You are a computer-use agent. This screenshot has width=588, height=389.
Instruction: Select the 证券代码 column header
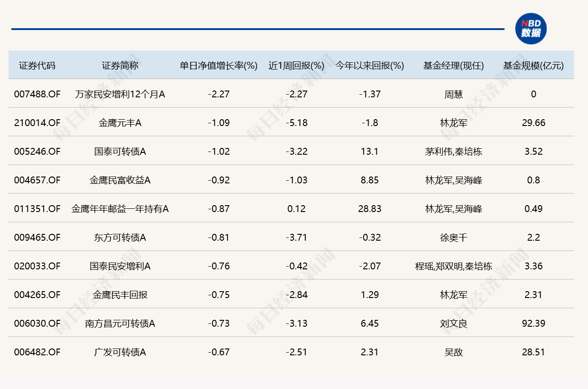(x=37, y=66)
